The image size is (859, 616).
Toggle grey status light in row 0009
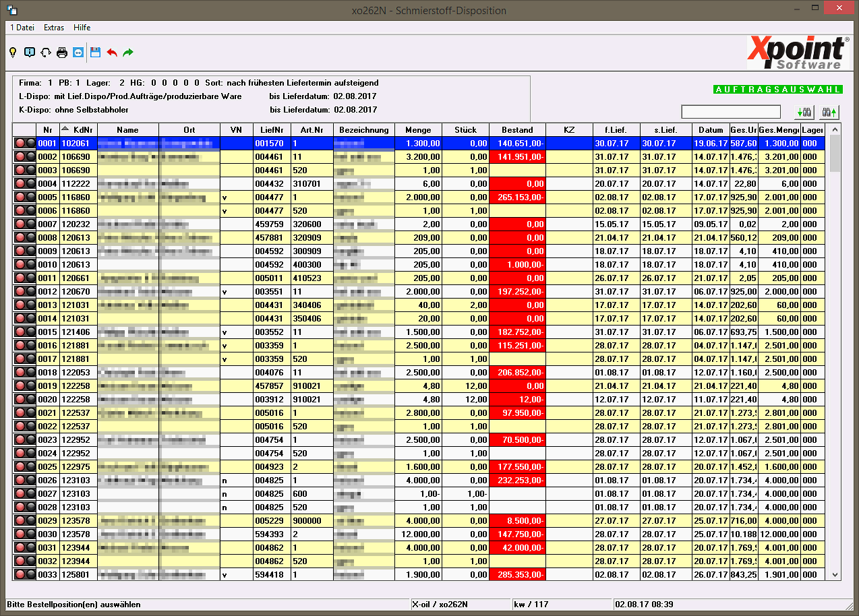coord(30,251)
